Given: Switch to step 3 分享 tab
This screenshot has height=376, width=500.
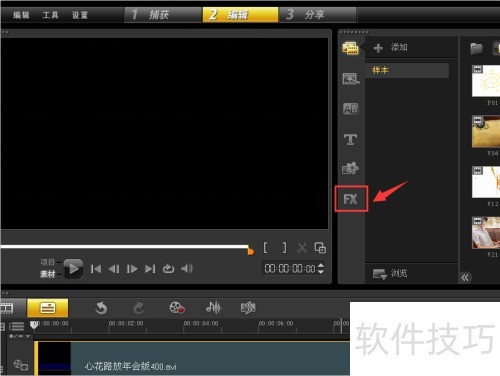Looking at the screenshot, I should 317,15.
